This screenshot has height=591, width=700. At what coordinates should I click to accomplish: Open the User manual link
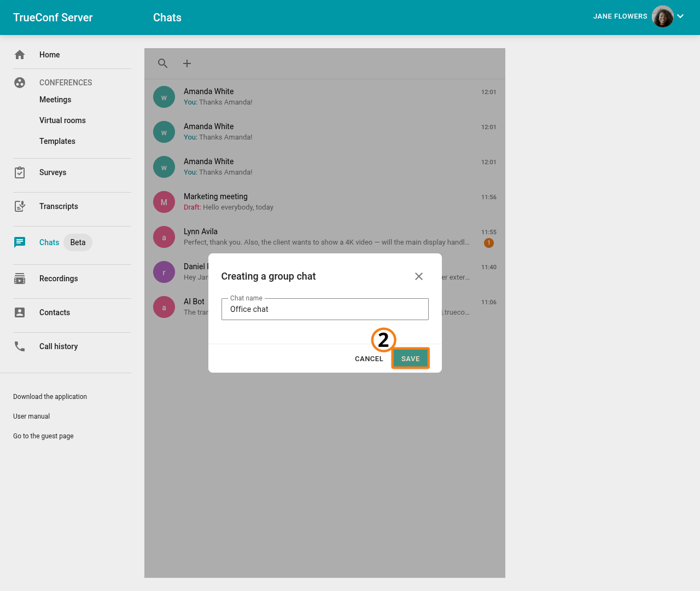[x=31, y=416]
